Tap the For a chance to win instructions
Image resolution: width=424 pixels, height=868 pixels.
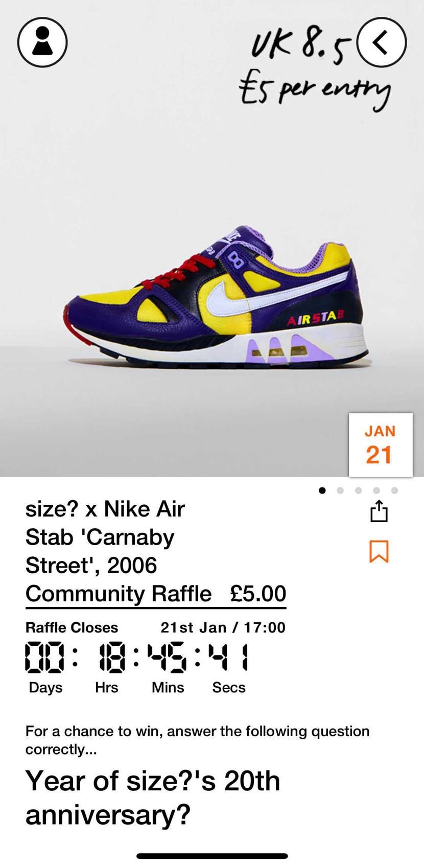click(197, 740)
